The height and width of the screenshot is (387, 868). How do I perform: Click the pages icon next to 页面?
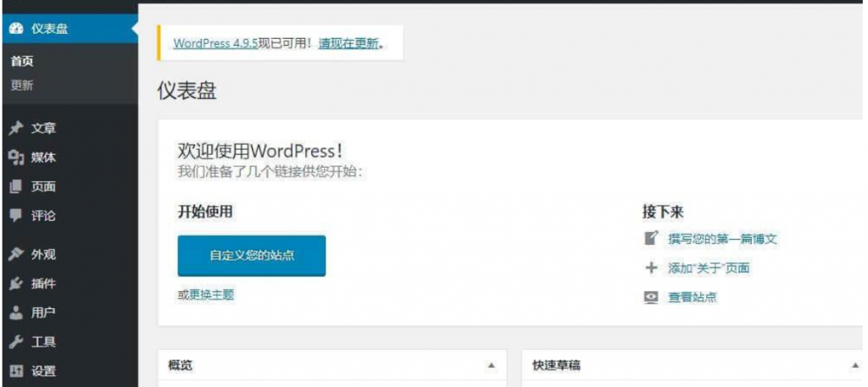click(15, 187)
